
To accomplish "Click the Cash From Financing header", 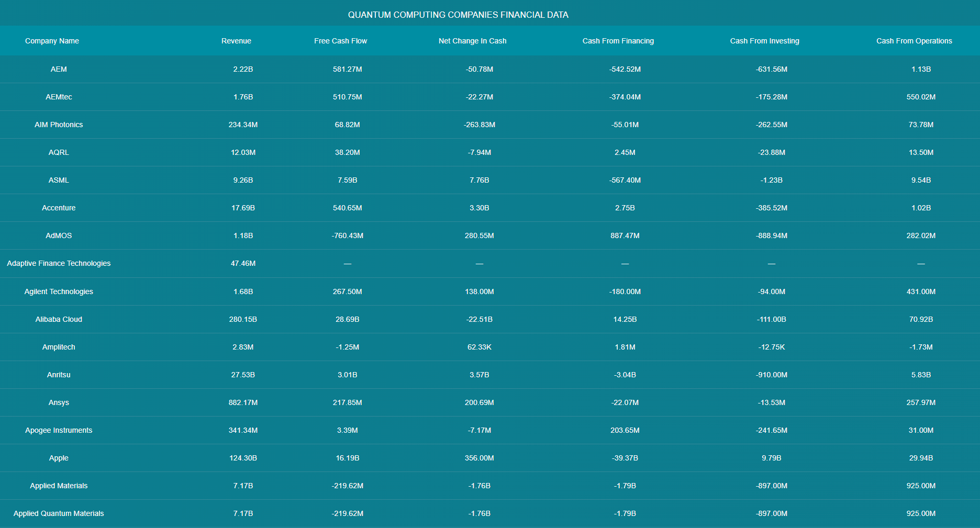I will click(618, 41).
